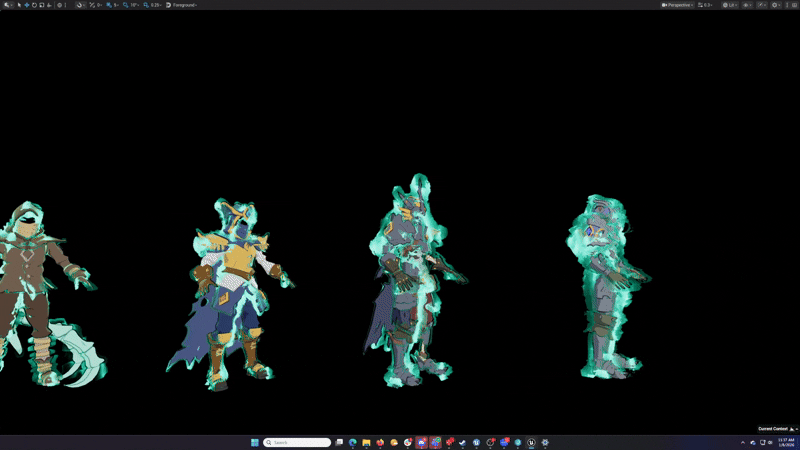Toggle scale snapping
This screenshot has height=450, width=800.
coord(146,5)
